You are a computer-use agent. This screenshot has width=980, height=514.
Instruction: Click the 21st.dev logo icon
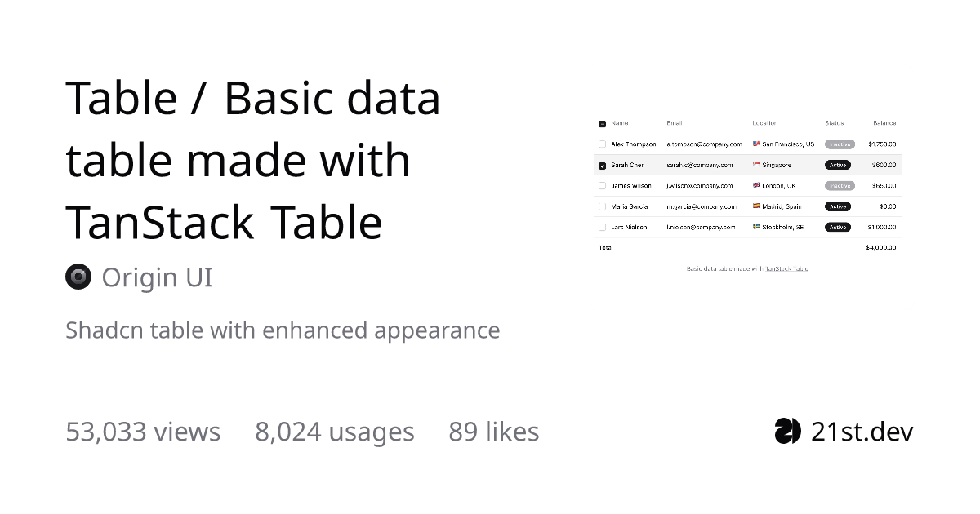788,431
